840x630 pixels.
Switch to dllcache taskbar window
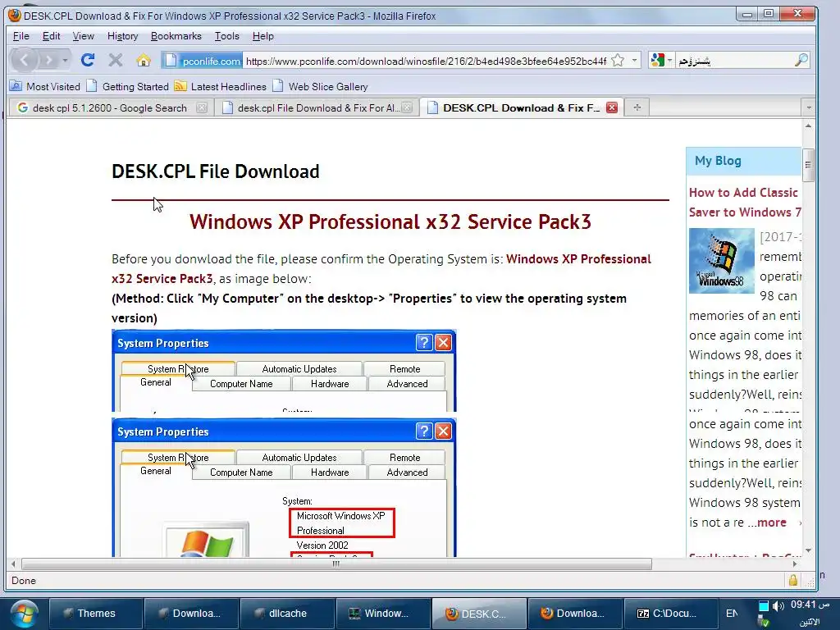click(287, 614)
